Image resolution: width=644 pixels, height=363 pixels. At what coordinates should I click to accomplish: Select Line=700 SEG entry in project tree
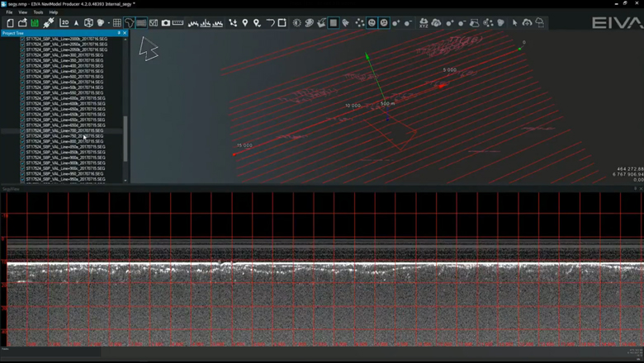[x=64, y=130]
